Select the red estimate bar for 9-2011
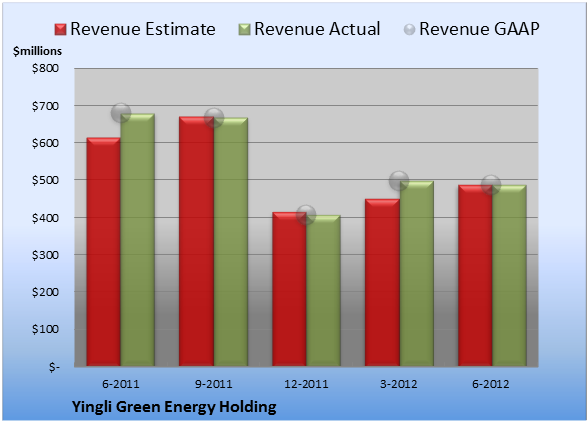Screen dimensions: 588x422 click(x=196, y=241)
